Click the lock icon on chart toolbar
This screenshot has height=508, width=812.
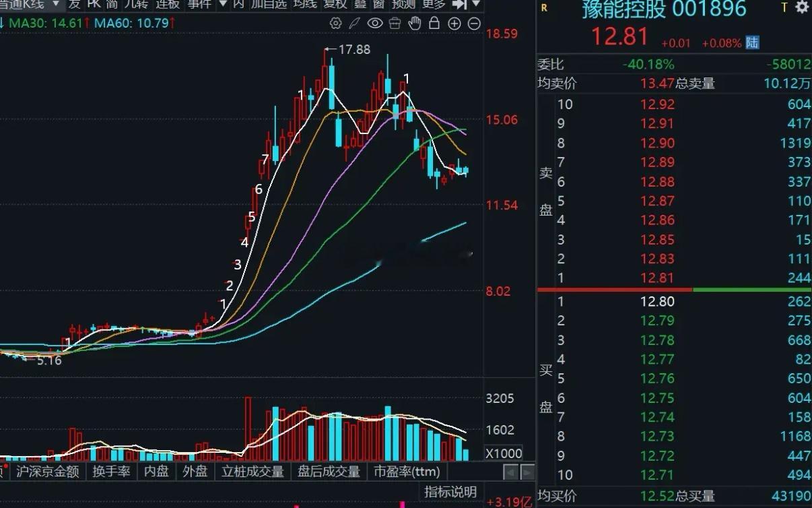pos(435,22)
